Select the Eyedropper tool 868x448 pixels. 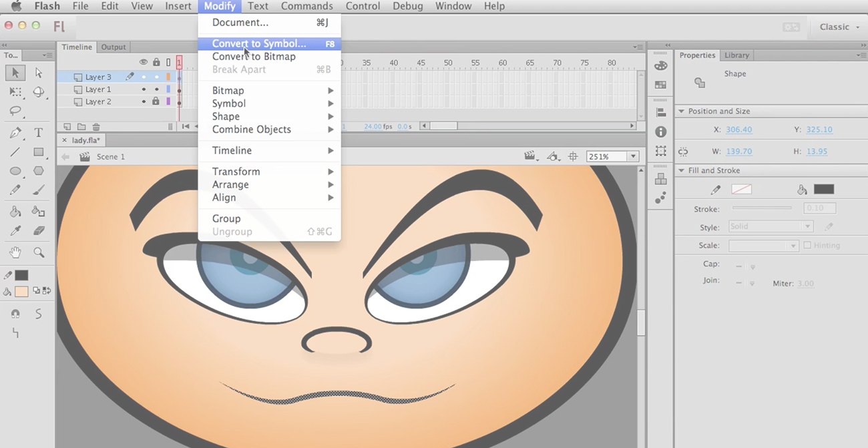coord(15,230)
